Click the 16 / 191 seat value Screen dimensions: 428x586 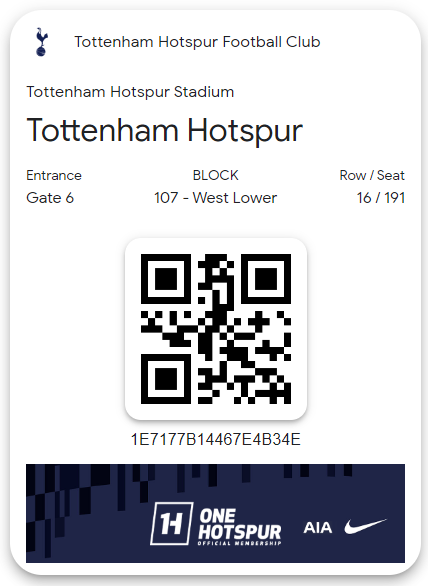tap(381, 198)
